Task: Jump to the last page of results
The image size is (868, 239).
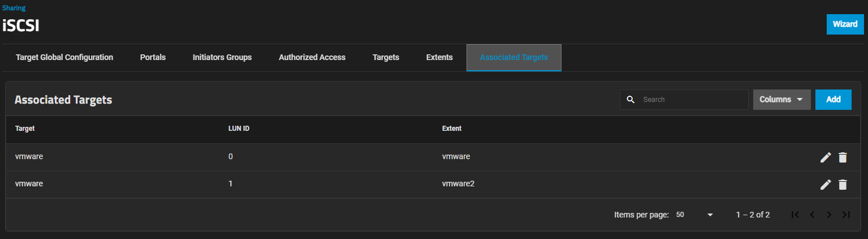Action: 846,215
